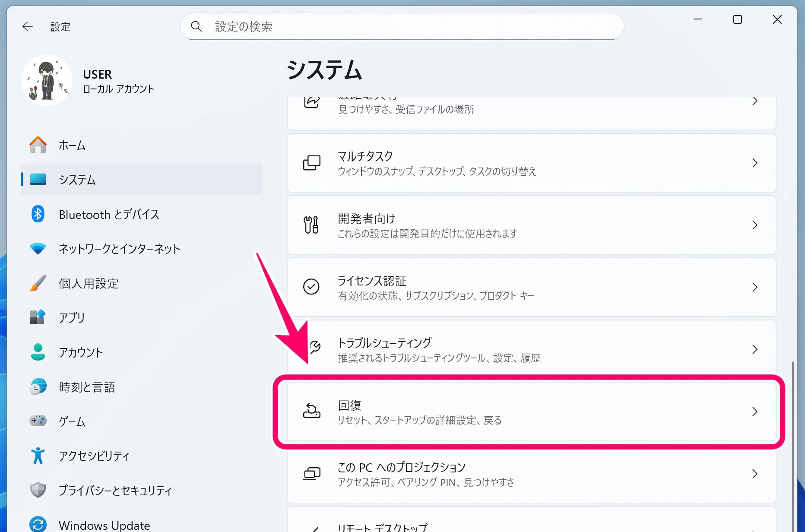The width and height of the screenshot is (805, 532).
Task: Minimize the 設定 window
Action: coord(698,19)
